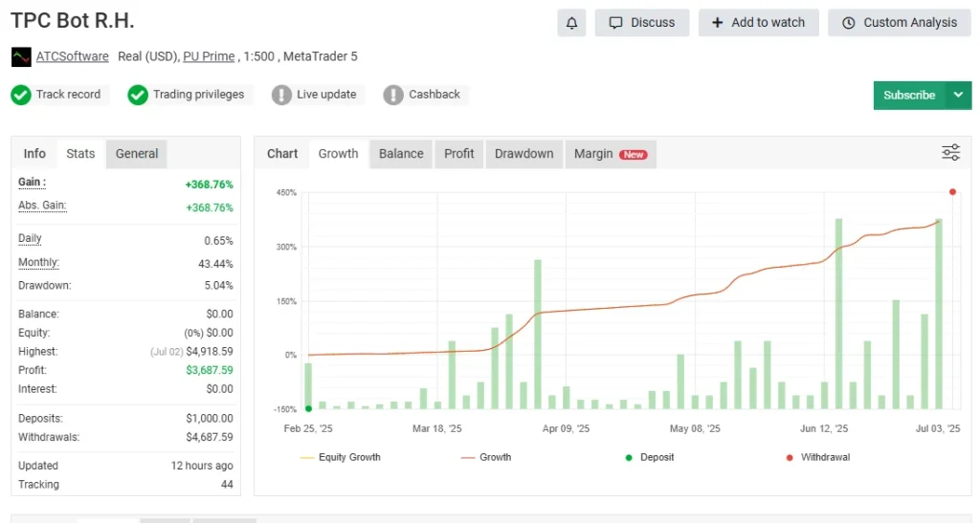This screenshot has width=980, height=523.
Task: Click the green Track record checkmark icon
Action: click(x=21, y=95)
